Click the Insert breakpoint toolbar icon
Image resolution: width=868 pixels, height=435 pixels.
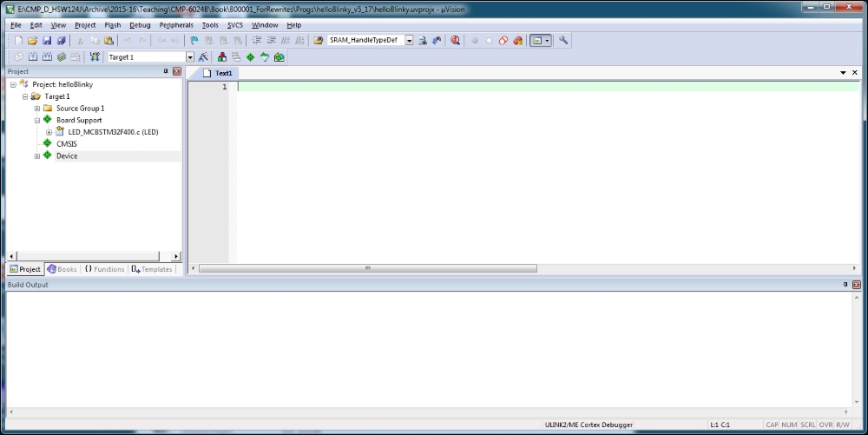point(475,41)
